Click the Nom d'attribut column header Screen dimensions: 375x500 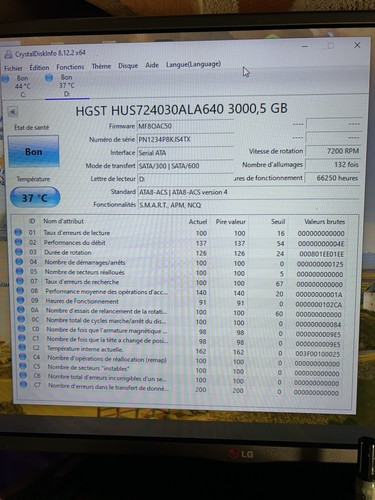(x=63, y=221)
